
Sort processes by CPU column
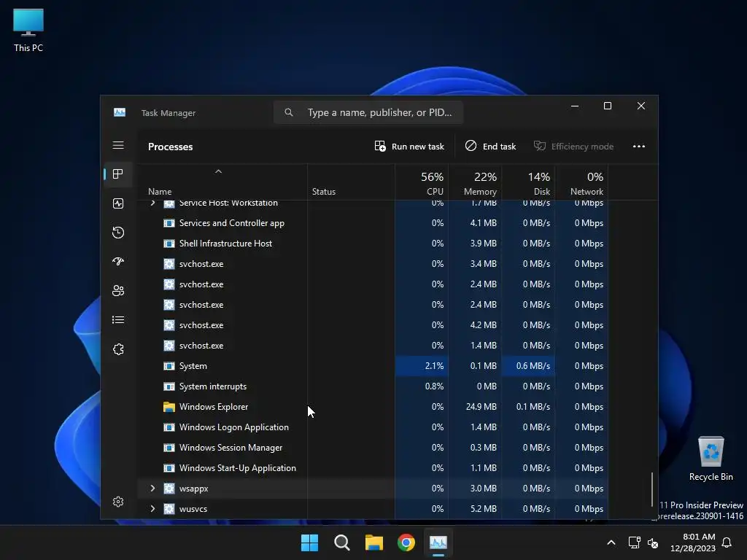point(422,183)
